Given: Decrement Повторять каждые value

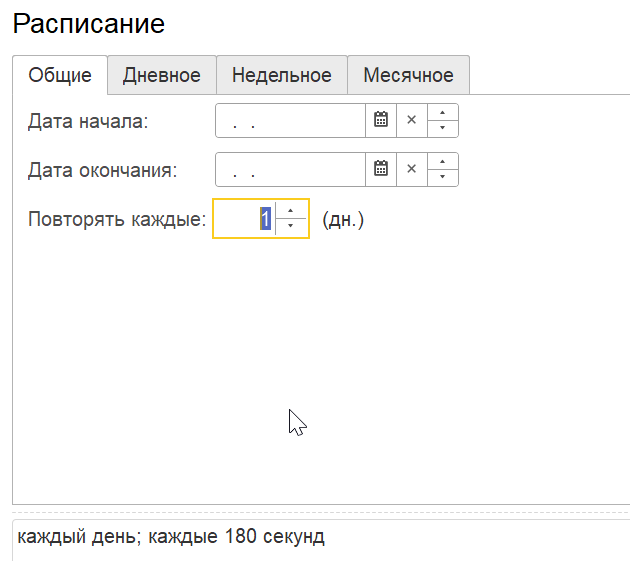Looking at the screenshot, I should [x=290, y=226].
